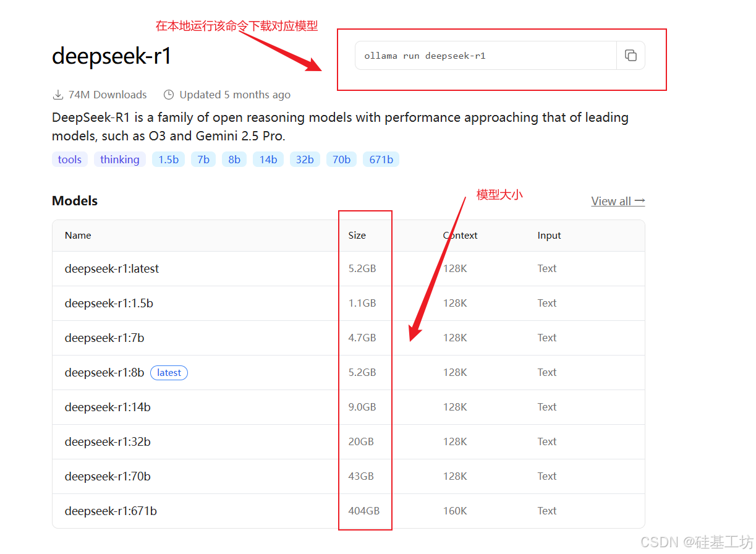Open deepseek-r1:8b model
The image size is (756, 554).
pos(104,372)
